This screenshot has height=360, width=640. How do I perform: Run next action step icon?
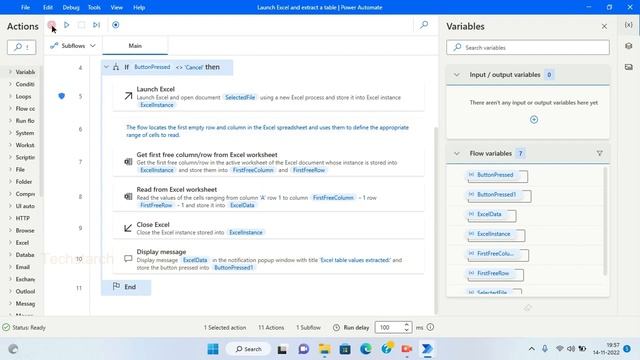coord(96,25)
